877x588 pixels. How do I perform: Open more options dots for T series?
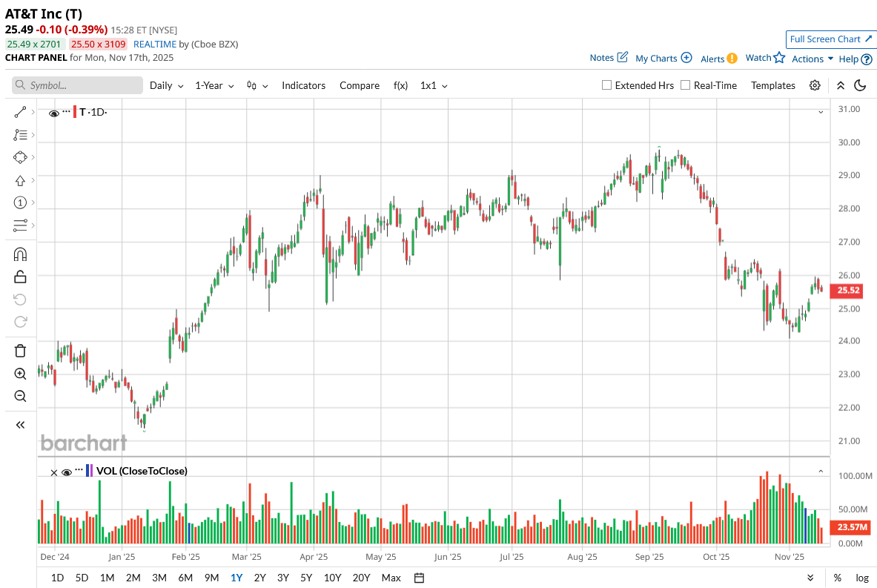click(66, 111)
